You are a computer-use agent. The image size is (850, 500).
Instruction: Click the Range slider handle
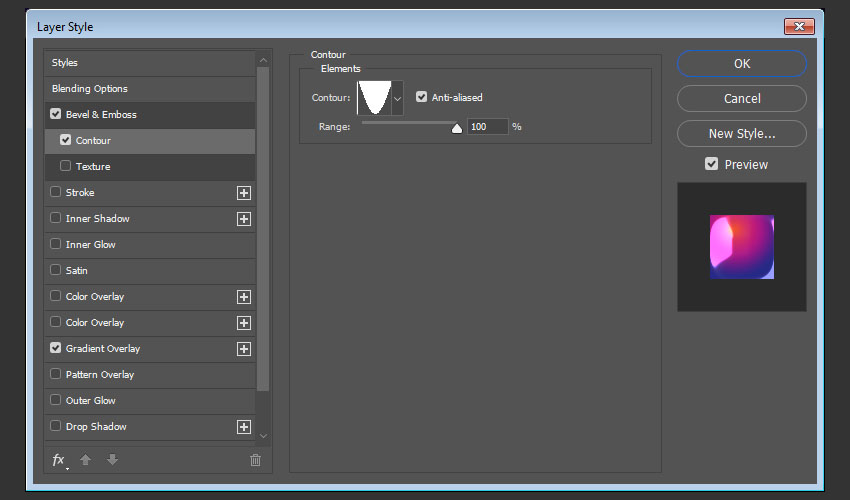point(457,128)
